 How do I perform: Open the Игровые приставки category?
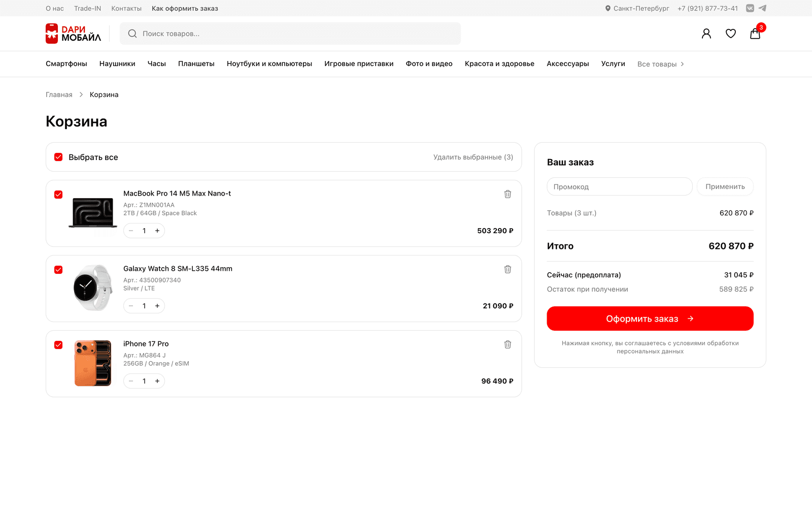[359, 63]
